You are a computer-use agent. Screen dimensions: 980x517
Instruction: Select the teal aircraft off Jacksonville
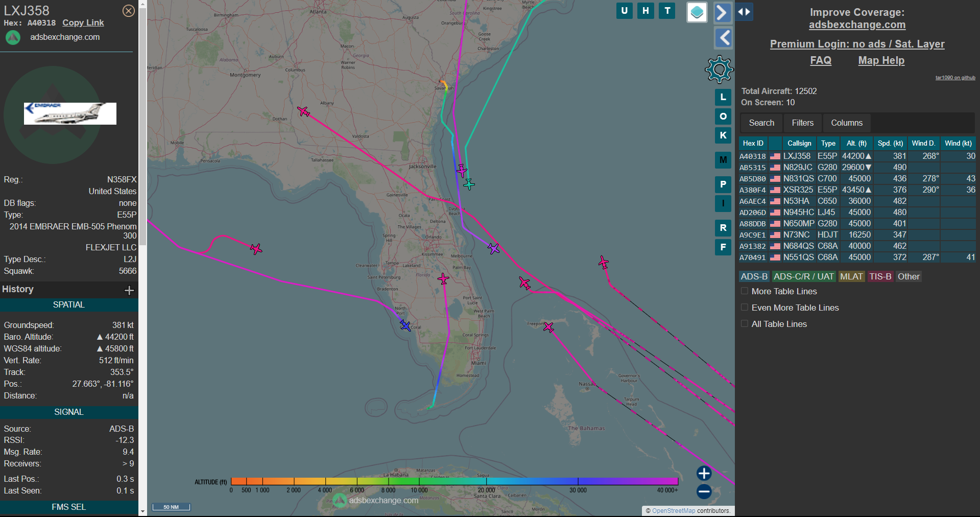point(469,184)
